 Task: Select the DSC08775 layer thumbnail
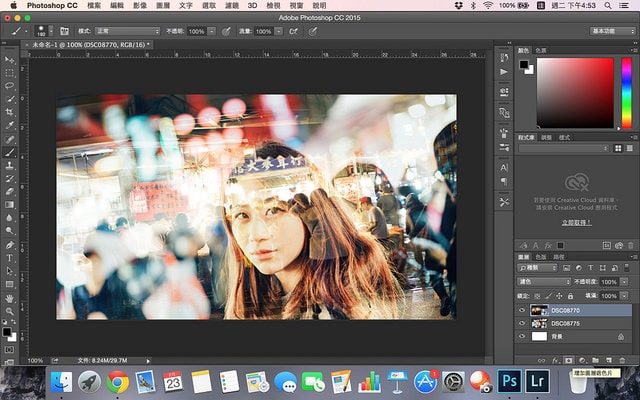pyautogui.click(x=538, y=324)
